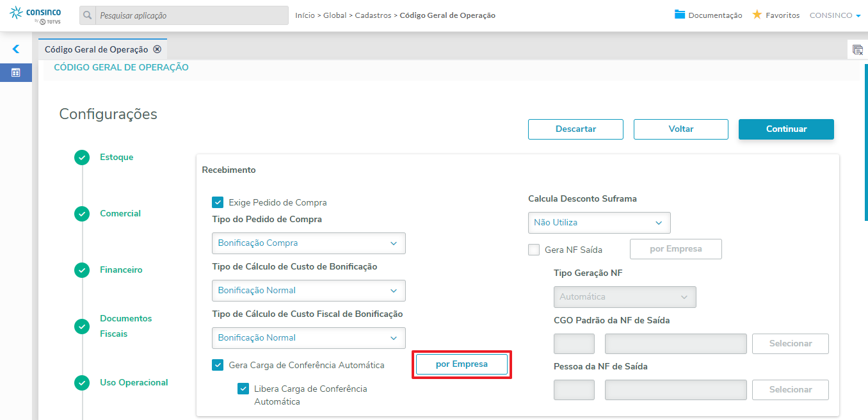868x420 pixels.
Task: Click the calendar grid icon in sidebar
Action: (x=16, y=73)
